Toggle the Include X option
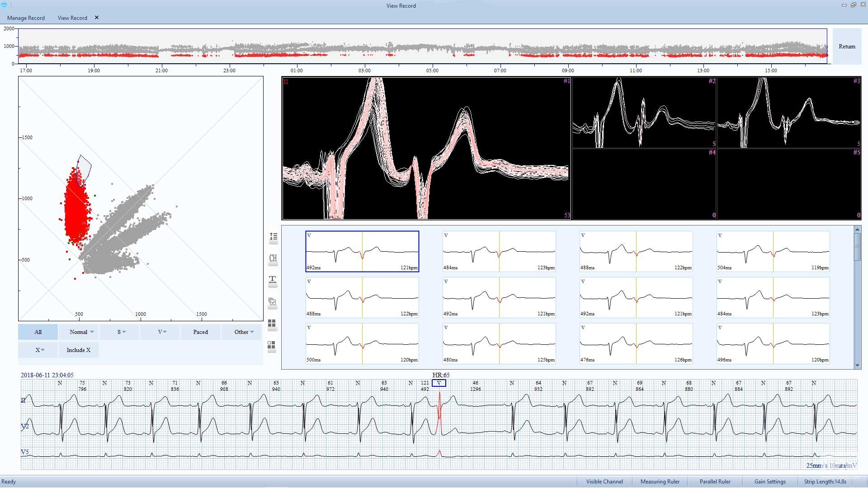 [79, 350]
